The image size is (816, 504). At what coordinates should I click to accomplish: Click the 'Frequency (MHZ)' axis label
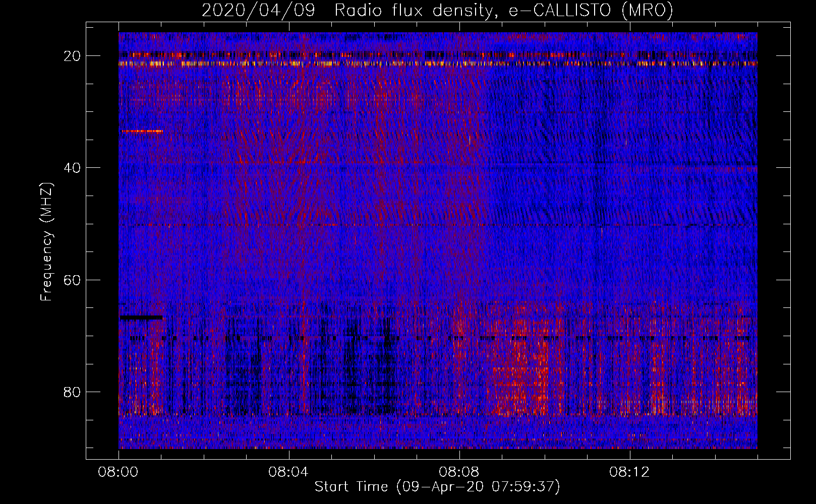click(x=46, y=241)
